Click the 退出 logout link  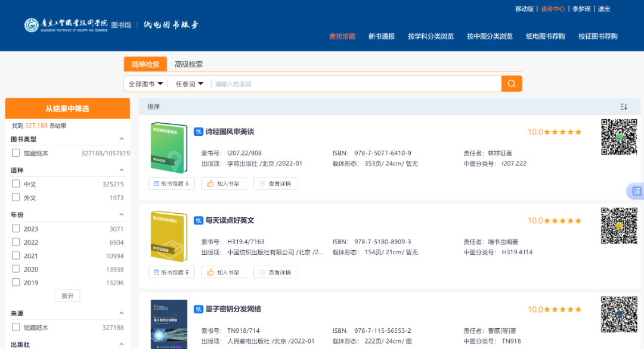(x=603, y=9)
